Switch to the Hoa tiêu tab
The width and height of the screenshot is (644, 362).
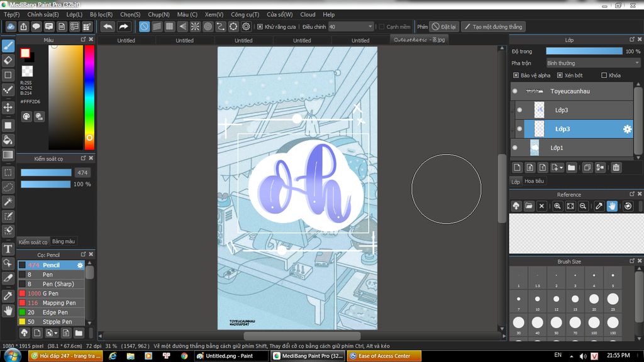(x=534, y=181)
